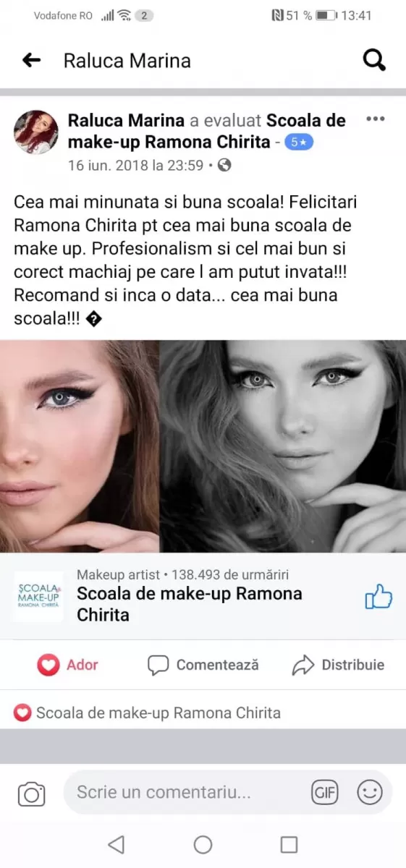
Task: Open Scoala de make-up Ramona Chirita link
Action: [x=189, y=604]
